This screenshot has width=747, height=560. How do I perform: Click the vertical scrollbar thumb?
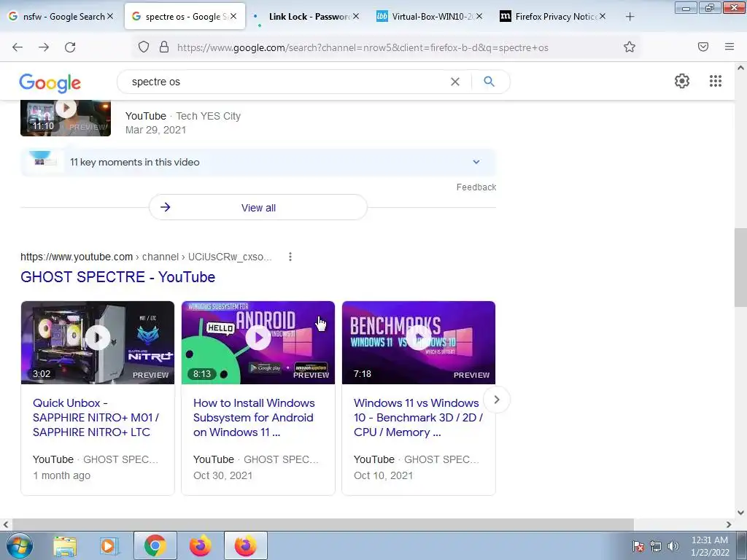pos(740,268)
